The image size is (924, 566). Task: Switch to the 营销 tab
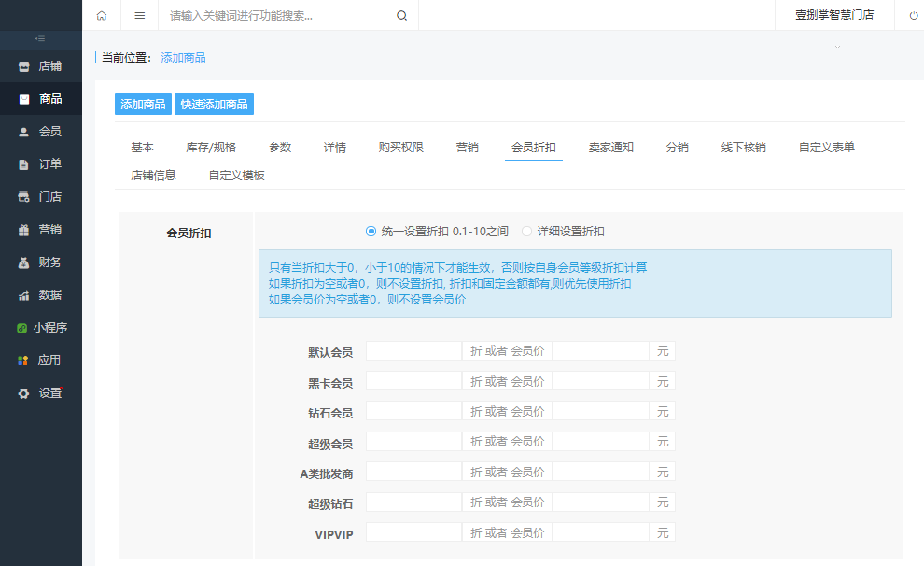coord(468,148)
